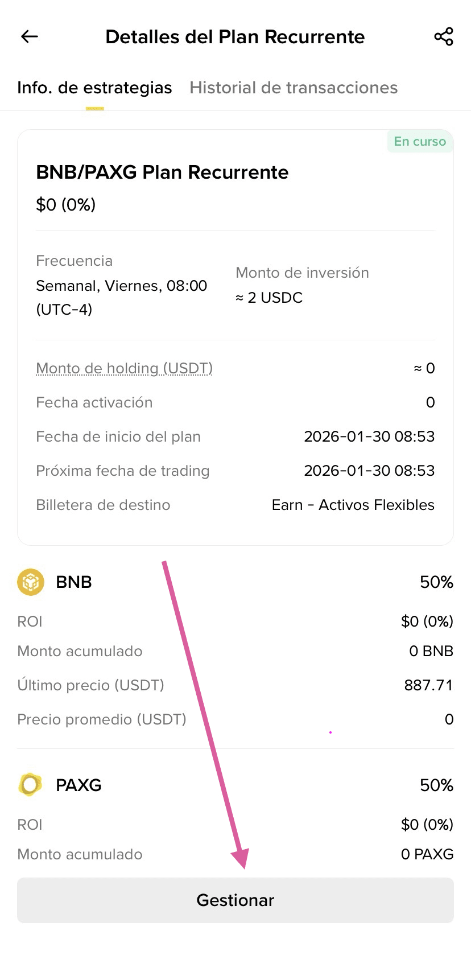The height and width of the screenshot is (980, 471).
Task: Tap the back arrow icon
Action: point(29,36)
